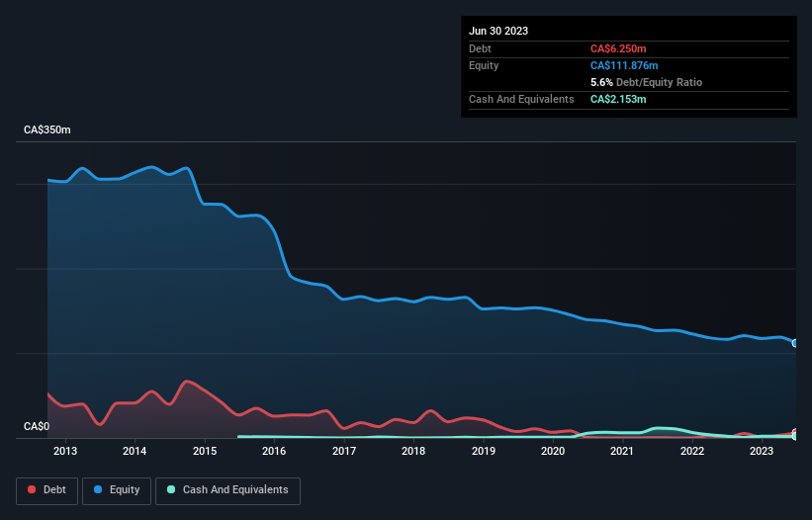Click the 2023 x-axis label

pyautogui.click(x=762, y=451)
